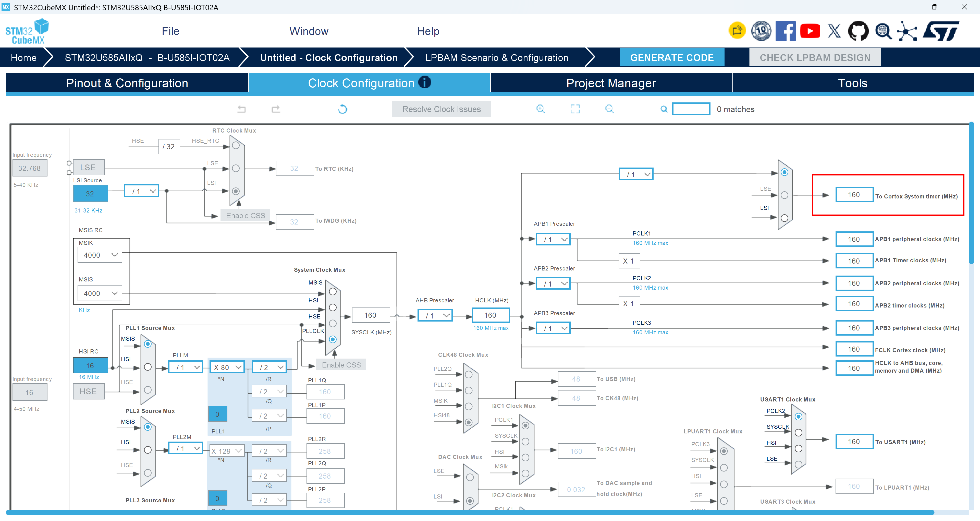Click the STM32U585AIIxQ board breadcrumb
This screenshot has width=980, height=521.
(x=147, y=57)
